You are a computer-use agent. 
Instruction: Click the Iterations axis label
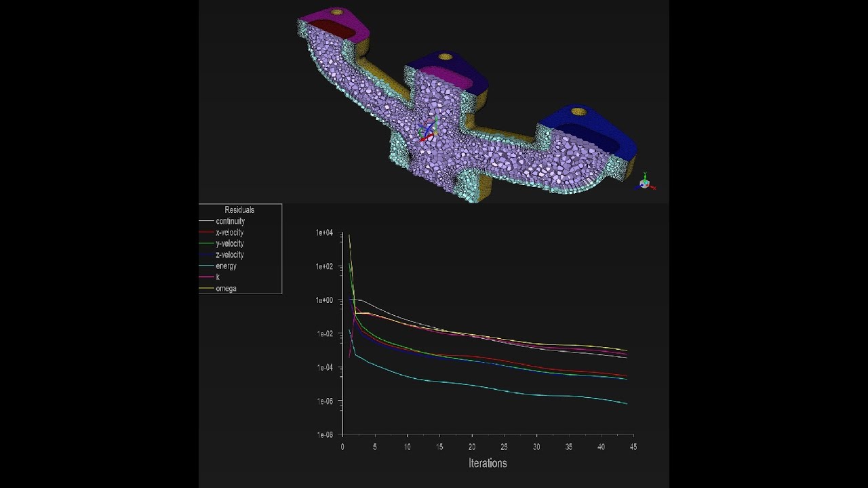point(488,464)
